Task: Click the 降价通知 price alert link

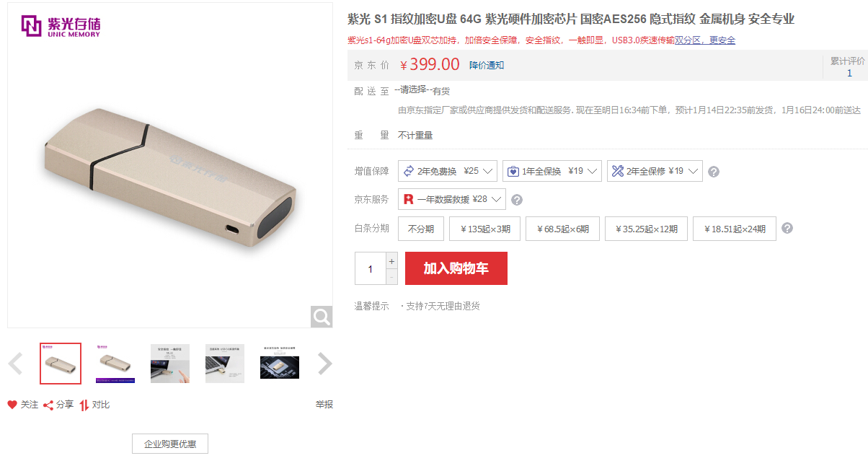Action: 487,65
